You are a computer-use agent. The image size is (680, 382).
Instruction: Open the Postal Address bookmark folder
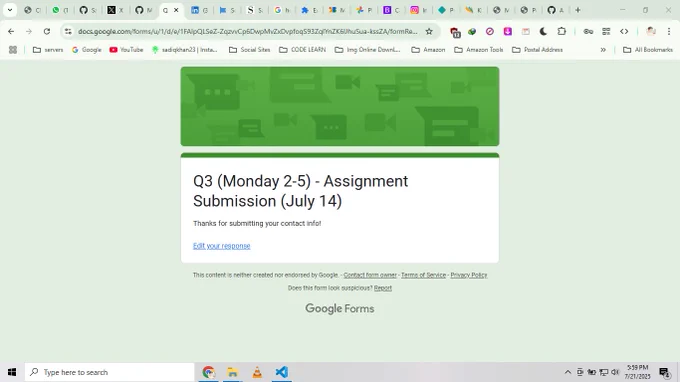click(x=537, y=50)
